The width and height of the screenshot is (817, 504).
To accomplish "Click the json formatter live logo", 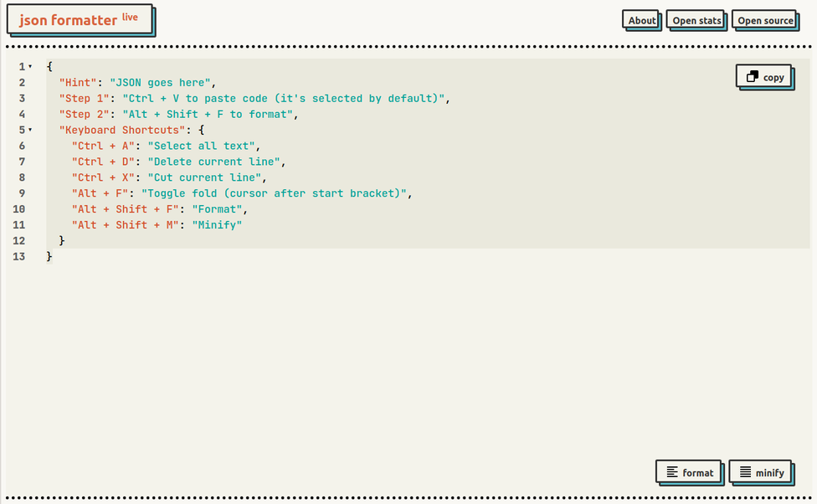I will coord(80,20).
